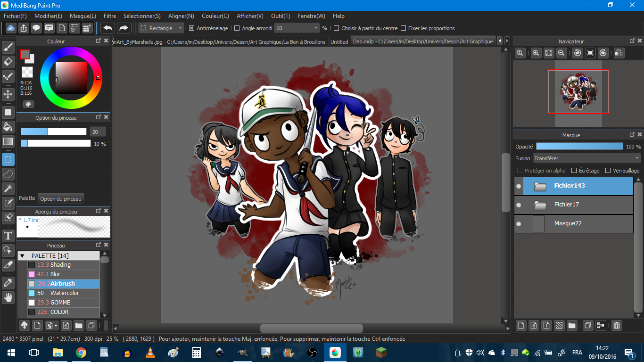Screen dimensions: 644x362
Task: Select the Hand pan tool
Action: (x=8, y=297)
